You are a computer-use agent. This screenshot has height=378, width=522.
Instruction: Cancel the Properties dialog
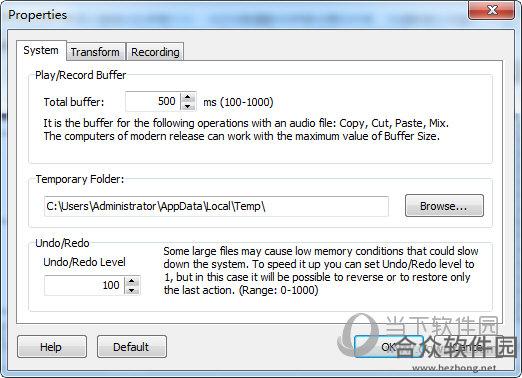[468, 347]
